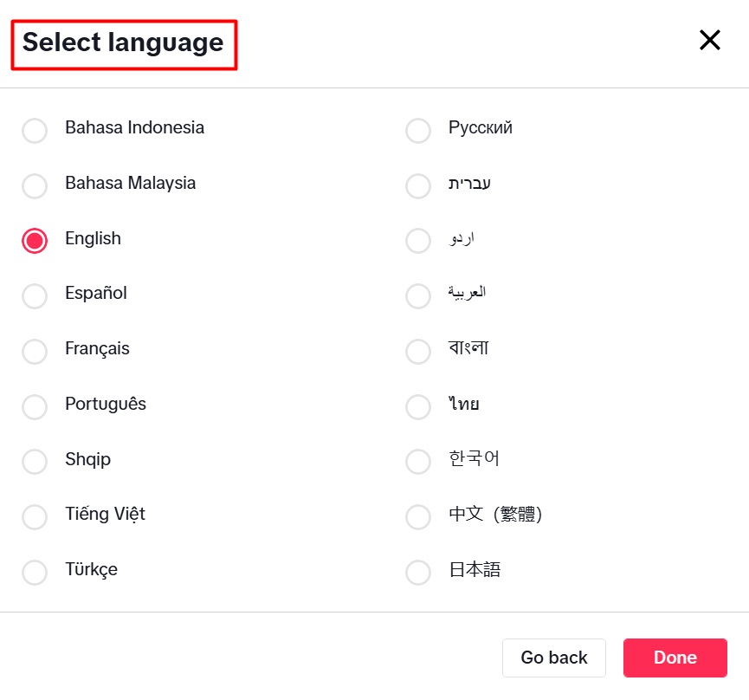Click the Español label text

tap(96, 293)
